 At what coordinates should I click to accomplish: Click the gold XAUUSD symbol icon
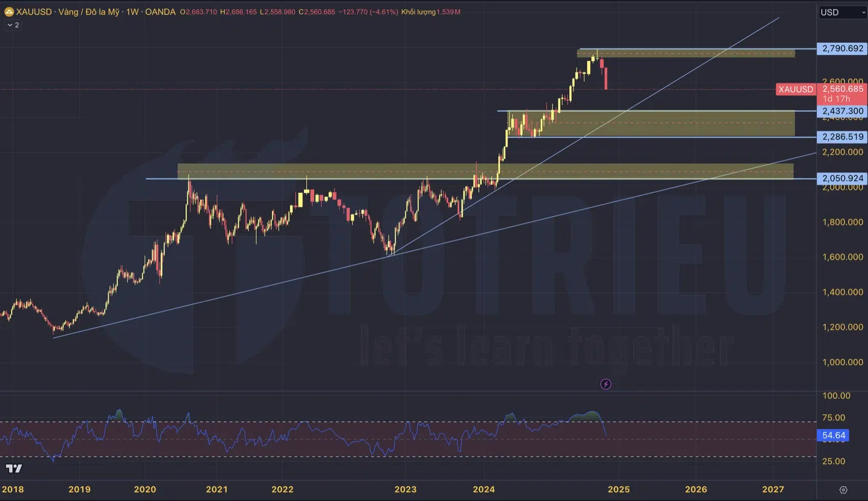pos(9,12)
